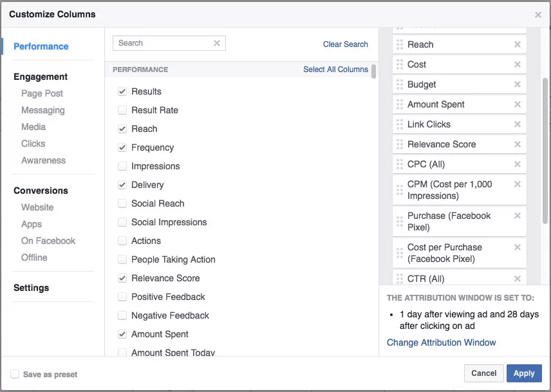Click Select All Columns link
The image size is (551, 392).
[x=335, y=70]
